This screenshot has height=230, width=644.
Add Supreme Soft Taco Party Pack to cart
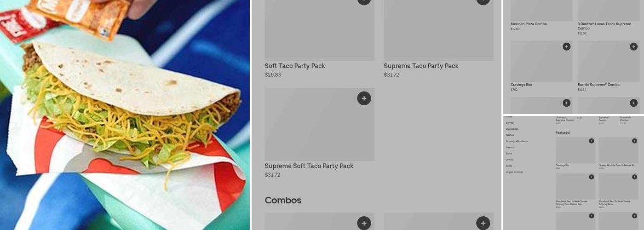(x=364, y=98)
